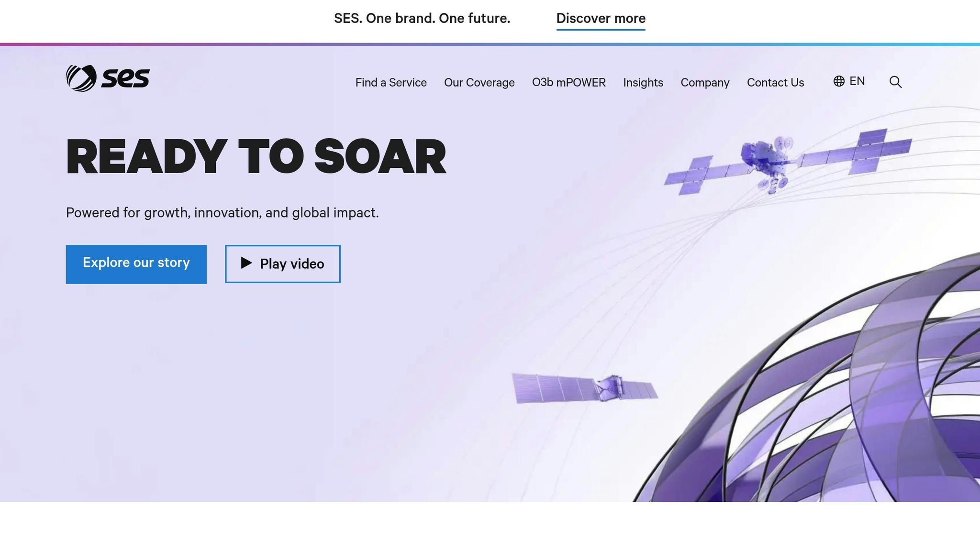The width and height of the screenshot is (980, 551).
Task: Open Our Coverage in the navigation
Action: (479, 82)
